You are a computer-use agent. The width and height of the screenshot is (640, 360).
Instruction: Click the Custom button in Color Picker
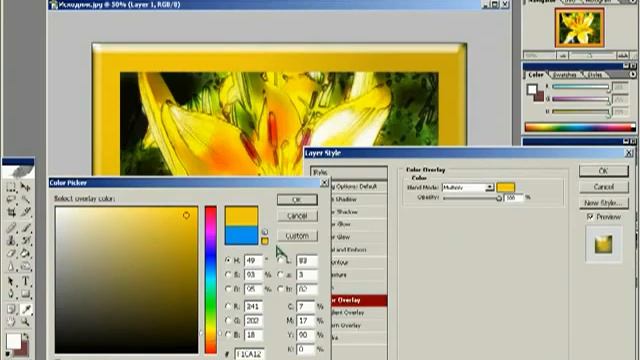click(x=297, y=236)
